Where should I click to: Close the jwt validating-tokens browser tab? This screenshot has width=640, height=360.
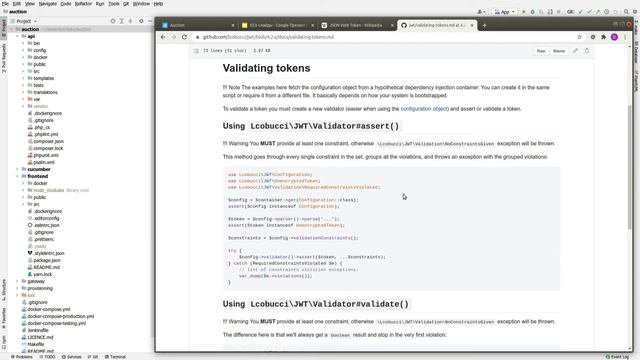pos(472,25)
